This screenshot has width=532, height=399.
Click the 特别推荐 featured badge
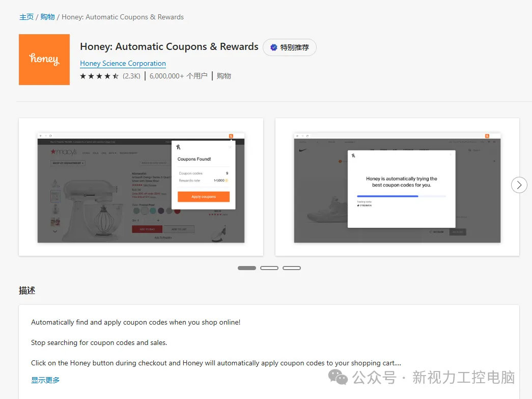[x=289, y=47]
